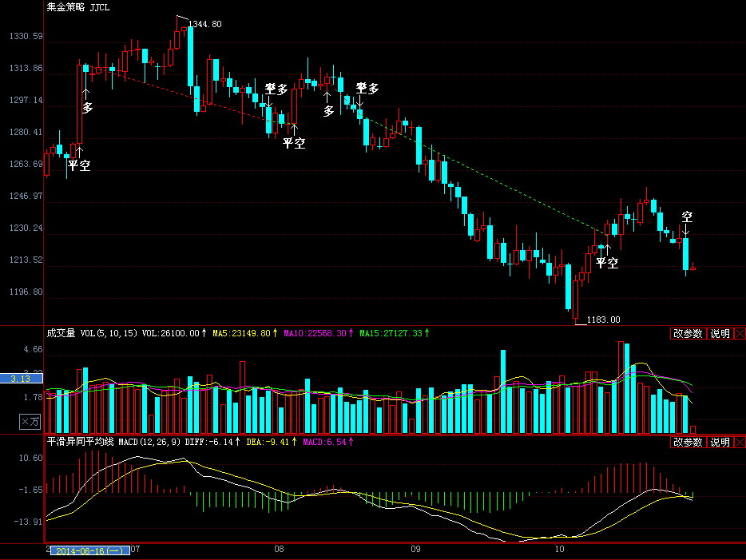
Task: Click the X万 unit indicator
Action: [30, 421]
